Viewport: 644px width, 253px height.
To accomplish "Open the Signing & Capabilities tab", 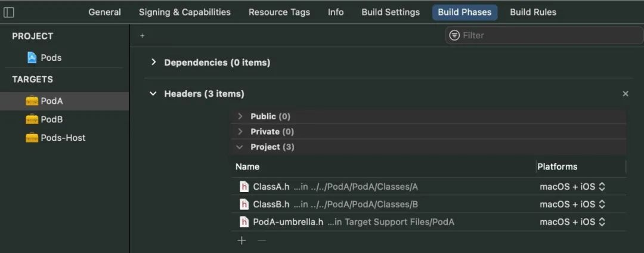I will 185,12.
